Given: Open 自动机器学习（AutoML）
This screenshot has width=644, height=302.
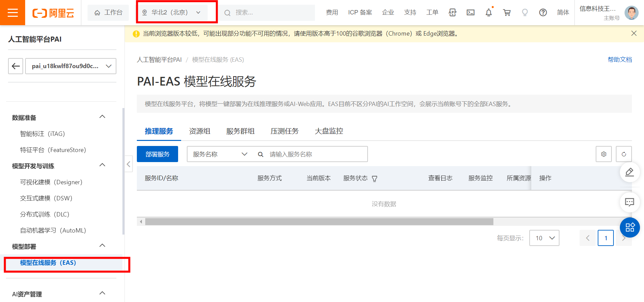Looking at the screenshot, I should (x=53, y=230).
